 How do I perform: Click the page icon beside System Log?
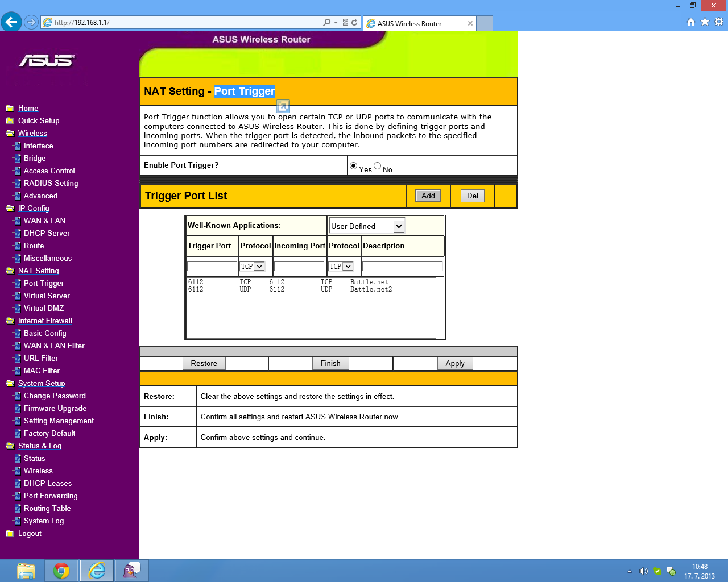(18, 521)
